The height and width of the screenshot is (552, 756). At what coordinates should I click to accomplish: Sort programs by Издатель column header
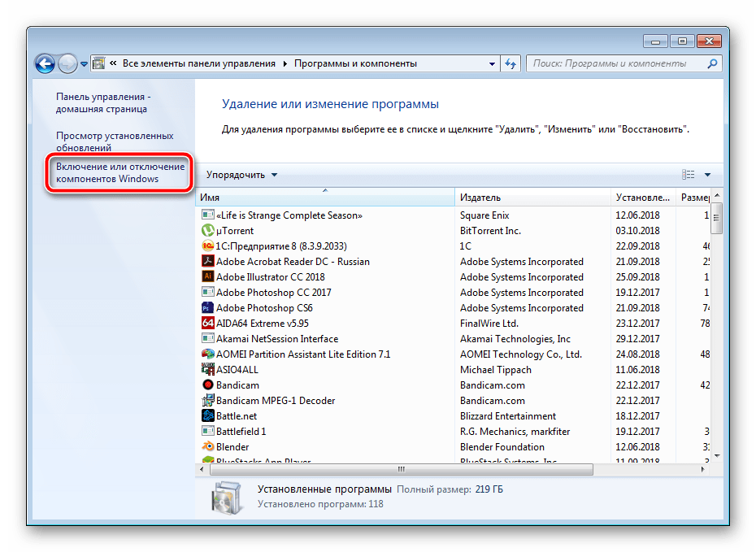(532, 198)
